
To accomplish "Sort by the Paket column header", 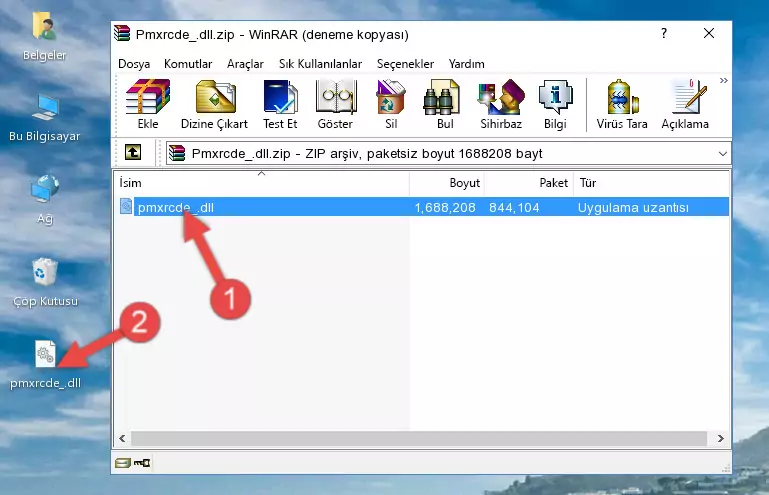I will tap(529, 183).
